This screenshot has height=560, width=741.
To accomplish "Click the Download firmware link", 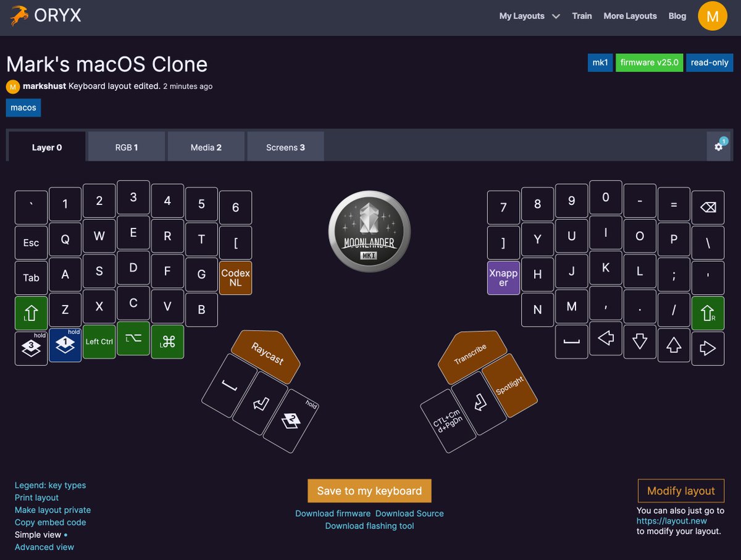I will click(333, 514).
